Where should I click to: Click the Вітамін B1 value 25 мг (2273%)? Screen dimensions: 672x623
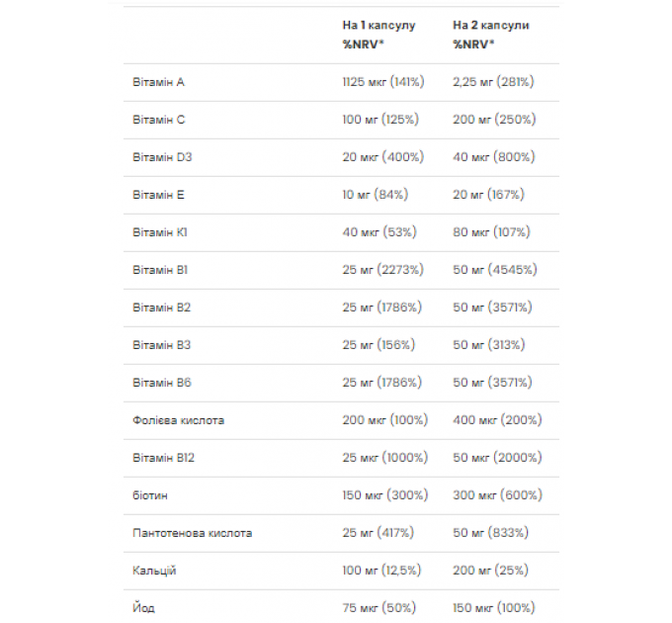pyautogui.click(x=382, y=270)
